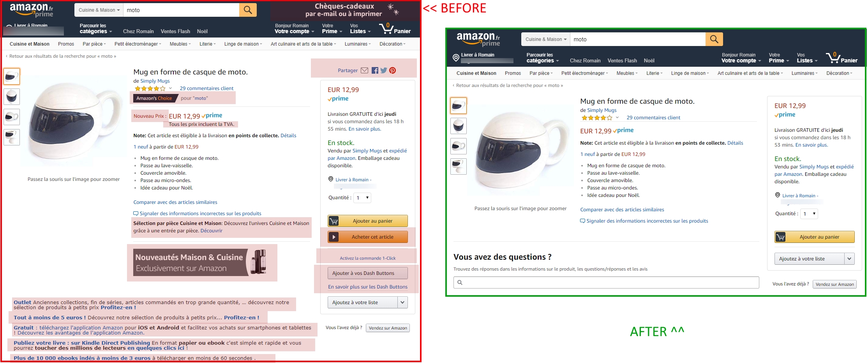Open Luminaires menu in right navigation bar
Viewport: 868px width, 363px height.
click(x=804, y=73)
